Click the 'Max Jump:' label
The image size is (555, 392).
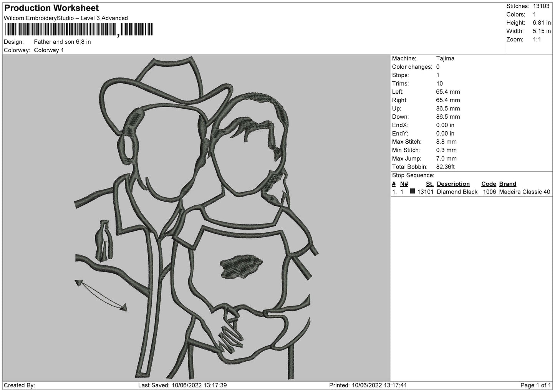click(407, 159)
